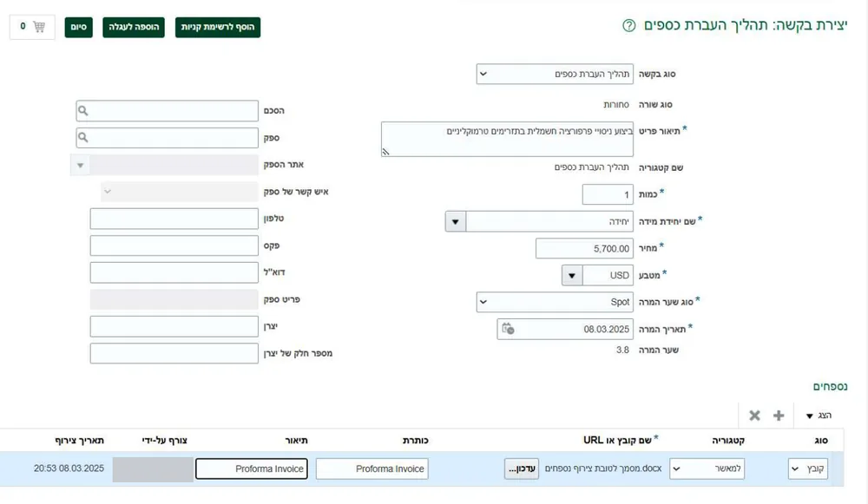Click the עדכון... file update button
Viewport: 868px width, 504px height.
tap(522, 468)
